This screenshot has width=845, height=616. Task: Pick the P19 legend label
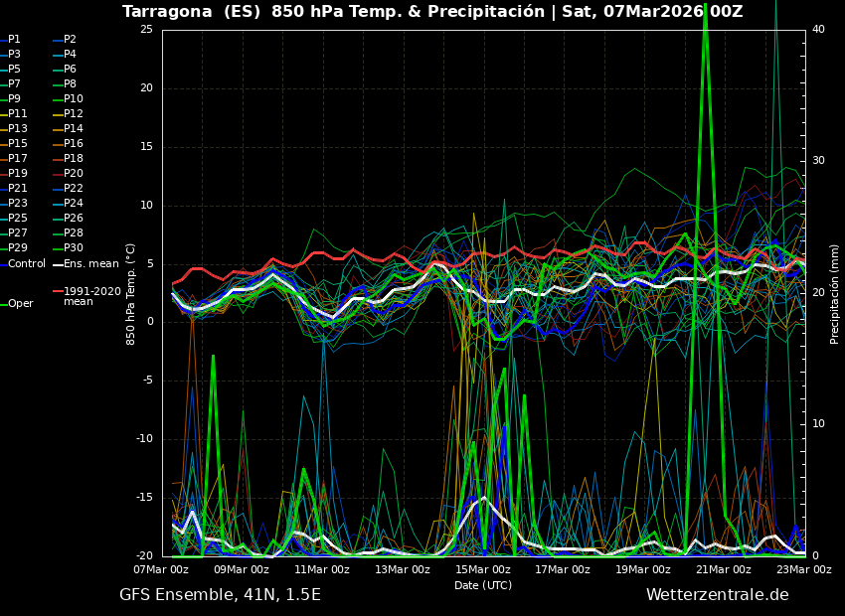(17, 174)
